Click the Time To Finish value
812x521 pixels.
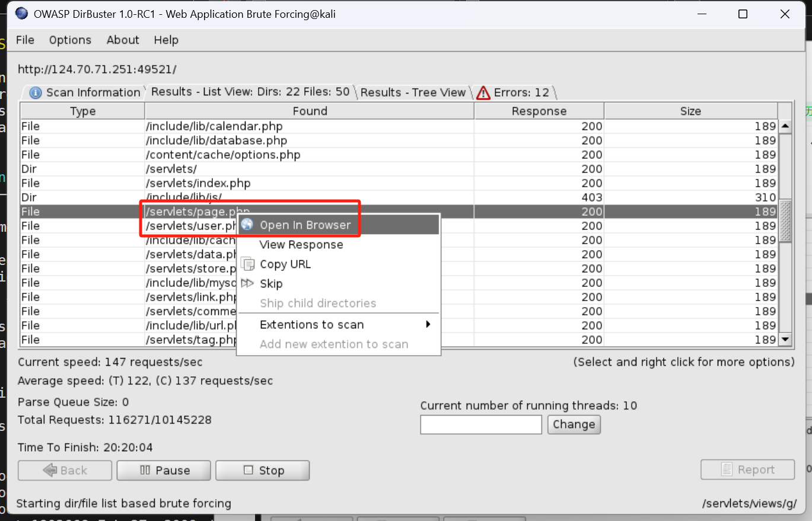[x=129, y=448]
